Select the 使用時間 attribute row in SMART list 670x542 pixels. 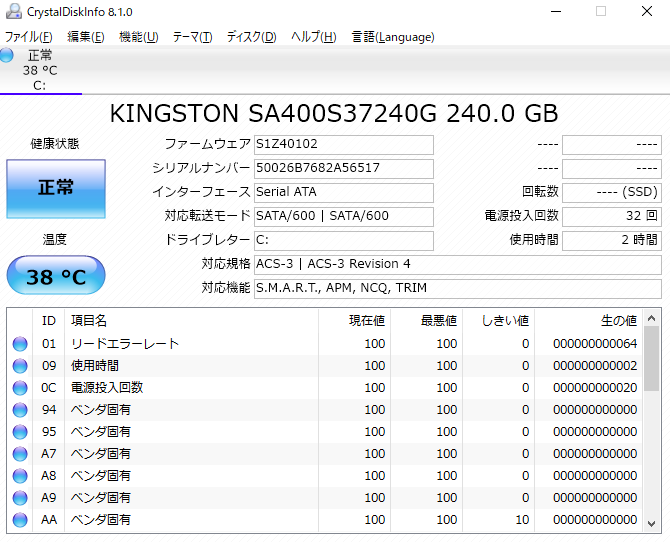[x=326, y=366]
